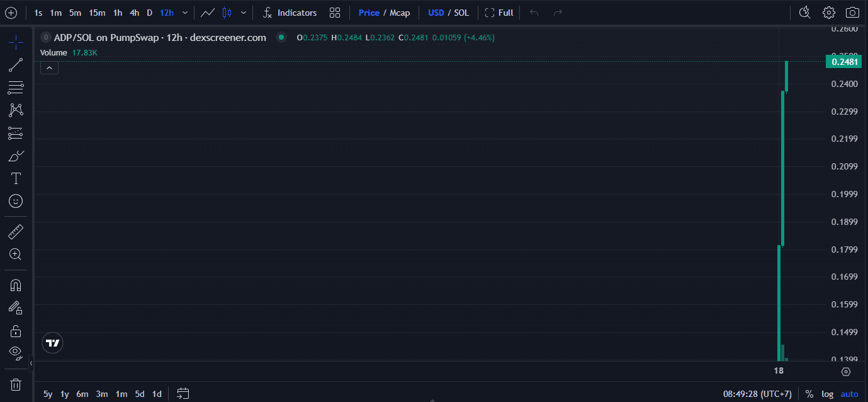Collapse the drawing toolbar side arrow
The height and width of the screenshot is (402, 868).
pos(31,362)
